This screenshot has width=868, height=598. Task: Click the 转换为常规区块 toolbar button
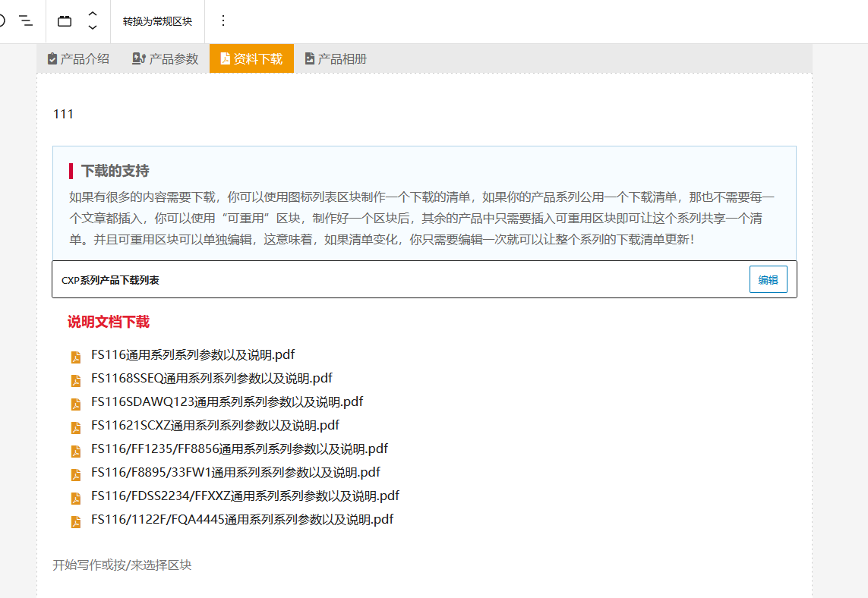156,21
